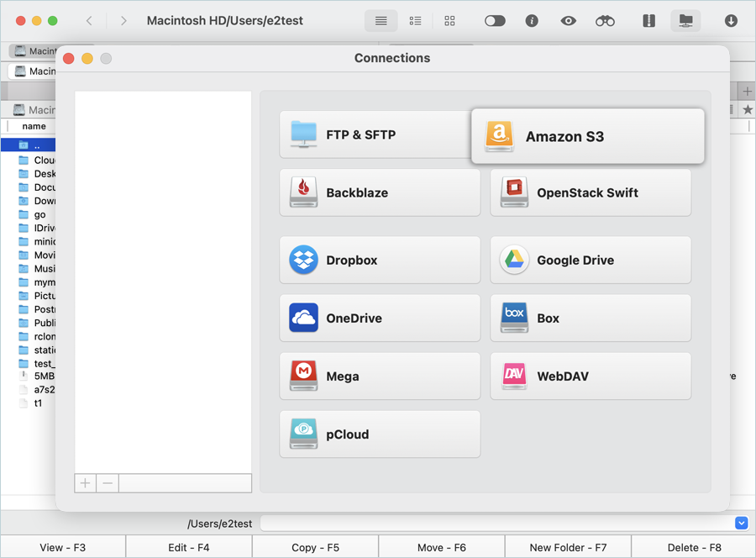This screenshot has width=756, height=558.
Task: Minimize the Connections dialog
Action: click(x=87, y=58)
